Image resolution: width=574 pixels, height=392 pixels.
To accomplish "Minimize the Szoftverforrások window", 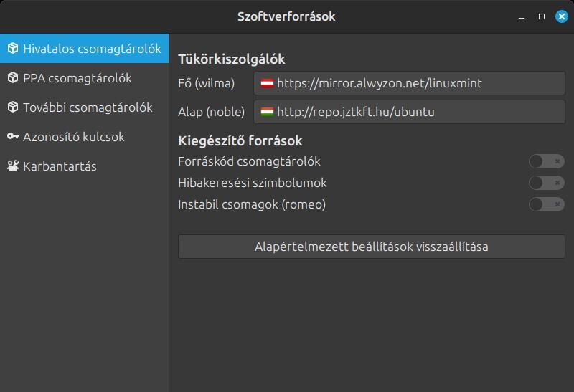I will pos(522,16).
